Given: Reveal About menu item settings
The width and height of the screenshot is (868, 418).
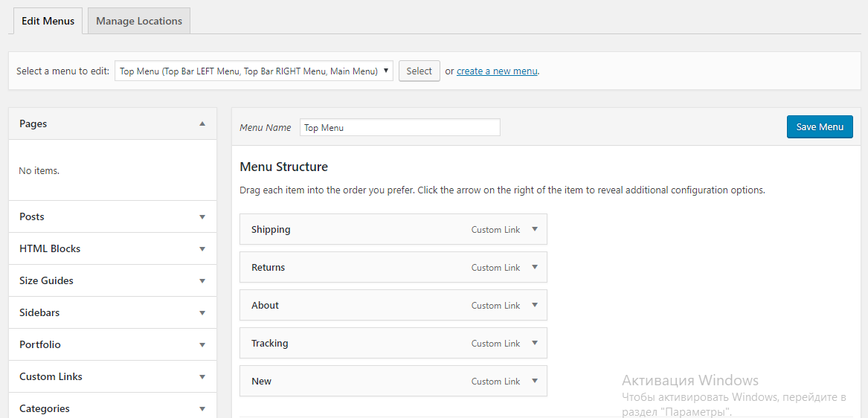Looking at the screenshot, I should click(x=534, y=306).
